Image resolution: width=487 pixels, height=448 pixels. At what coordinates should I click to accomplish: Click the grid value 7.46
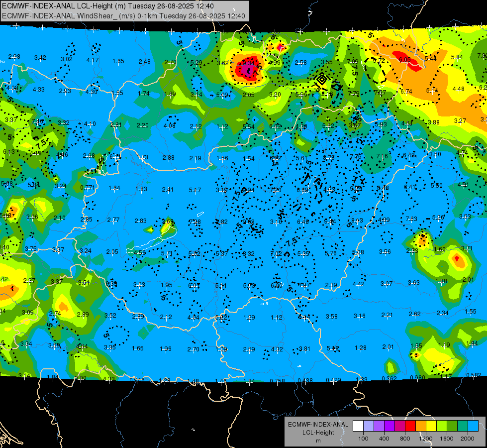click(x=37, y=121)
